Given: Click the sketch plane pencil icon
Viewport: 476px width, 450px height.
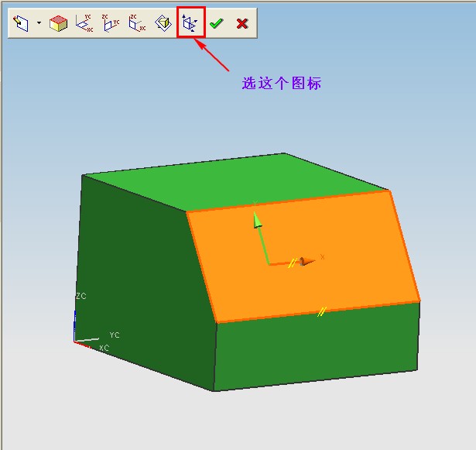Looking at the screenshot, I should [21, 23].
